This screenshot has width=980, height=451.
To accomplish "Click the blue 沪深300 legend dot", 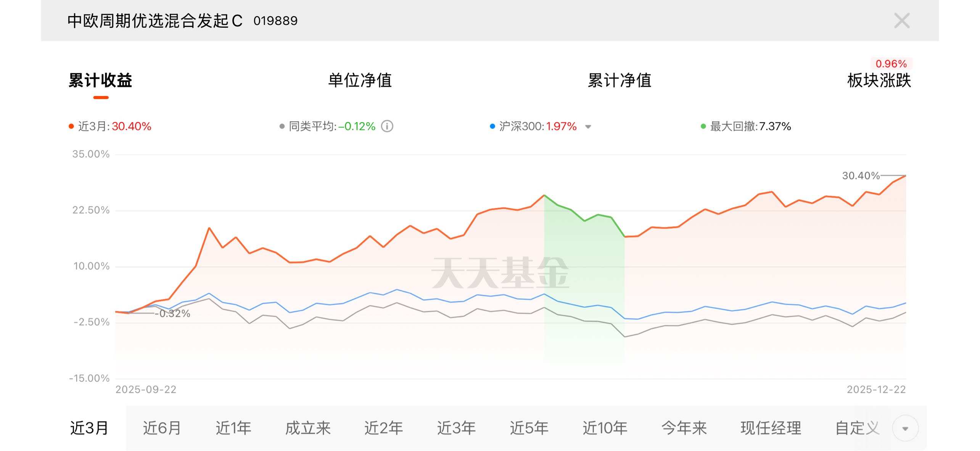I will click(492, 126).
